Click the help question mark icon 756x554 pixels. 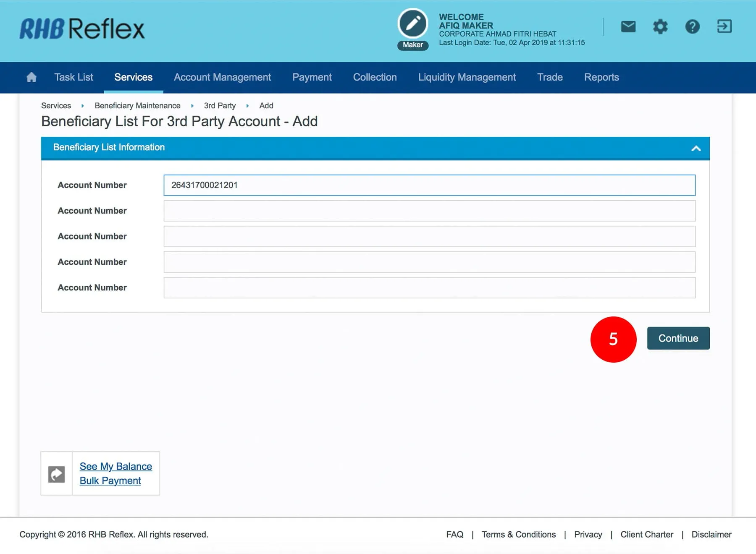pyautogui.click(x=692, y=26)
